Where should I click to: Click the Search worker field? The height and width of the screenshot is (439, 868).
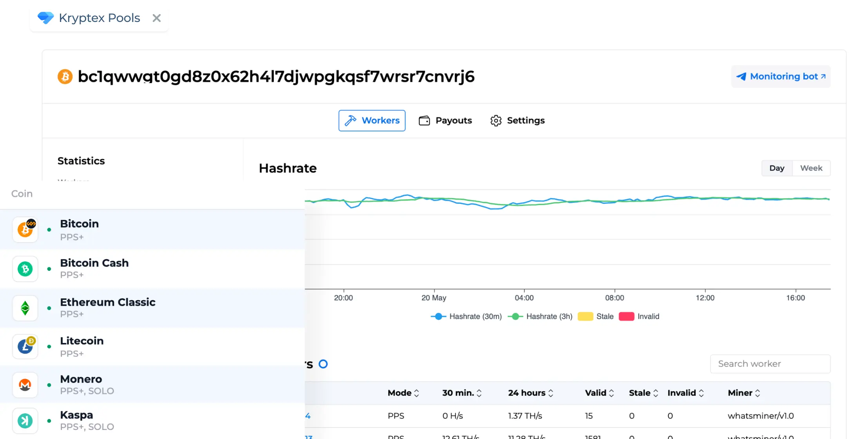tap(770, 364)
